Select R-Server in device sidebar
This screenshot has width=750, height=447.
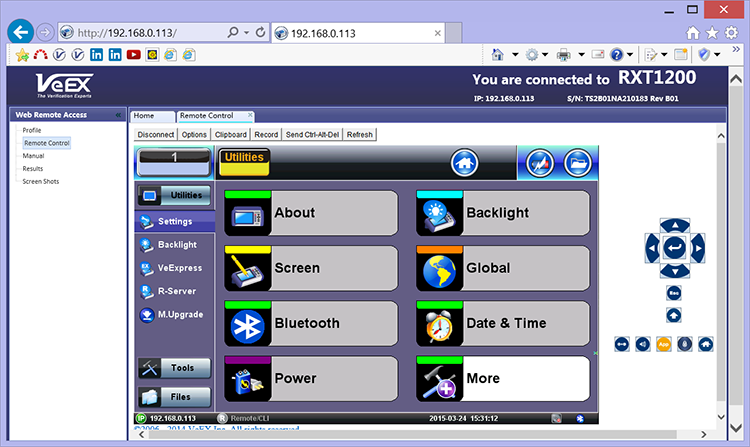point(175,291)
